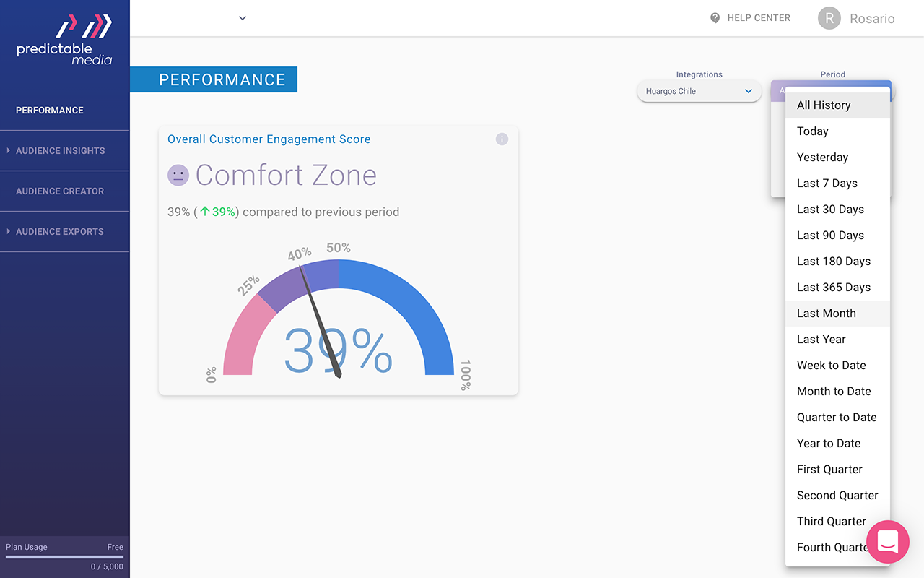Click the Predictable Media logo
This screenshot has width=924, height=578.
point(65,40)
